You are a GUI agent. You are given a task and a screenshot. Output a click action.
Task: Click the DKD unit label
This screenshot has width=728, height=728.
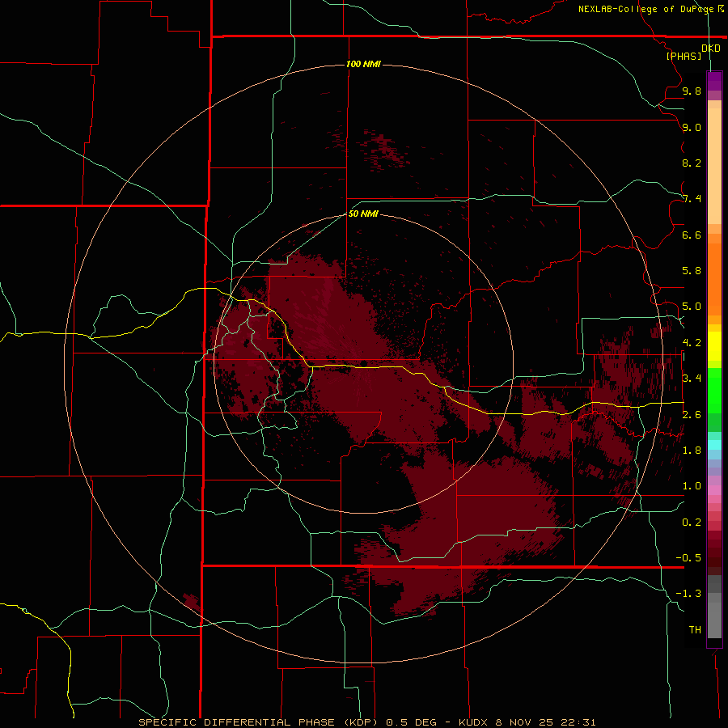(x=710, y=49)
